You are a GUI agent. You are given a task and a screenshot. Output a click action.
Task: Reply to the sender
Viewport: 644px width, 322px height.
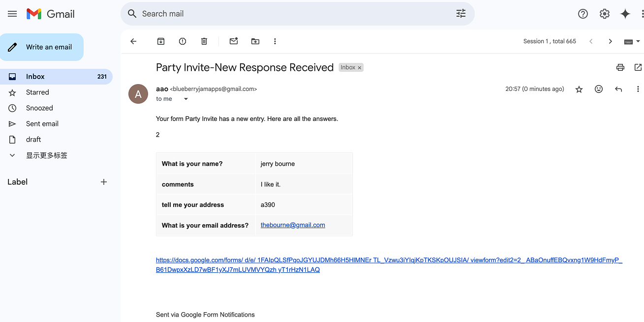point(618,89)
